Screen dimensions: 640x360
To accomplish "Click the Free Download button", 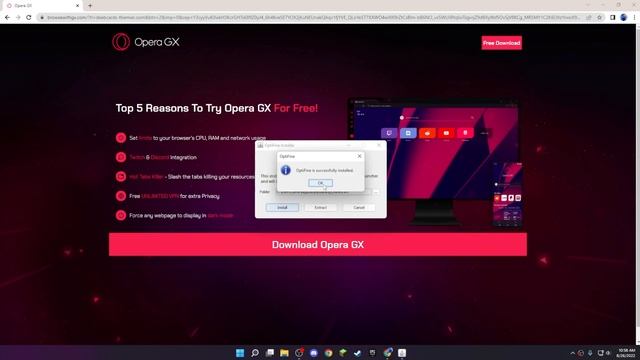I will (501, 43).
